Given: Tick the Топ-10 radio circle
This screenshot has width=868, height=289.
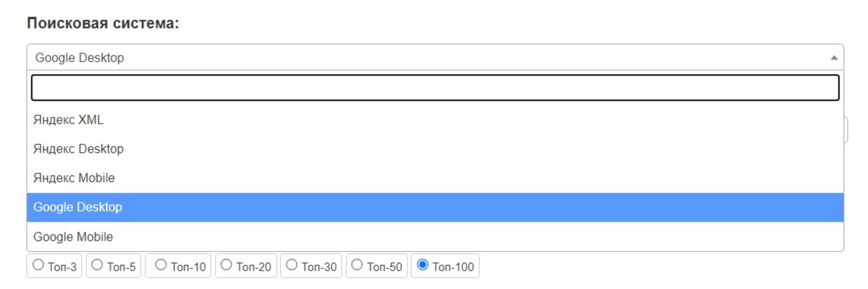Looking at the screenshot, I should [x=161, y=265].
